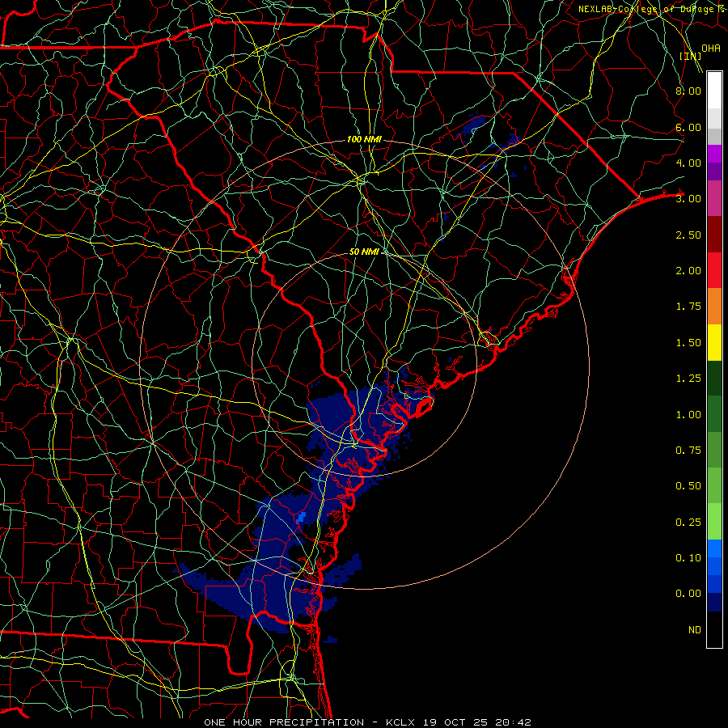Click the magenta swatch in the legend

[714, 154]
